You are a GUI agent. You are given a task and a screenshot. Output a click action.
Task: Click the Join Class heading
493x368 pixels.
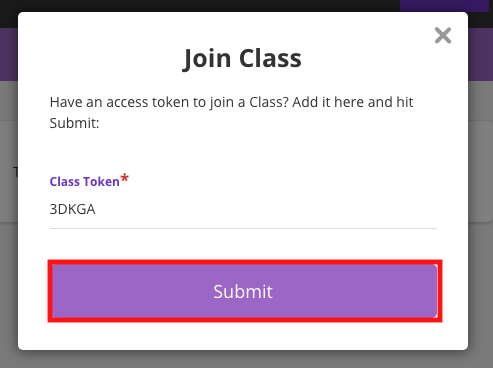click(x=242, y=58)
